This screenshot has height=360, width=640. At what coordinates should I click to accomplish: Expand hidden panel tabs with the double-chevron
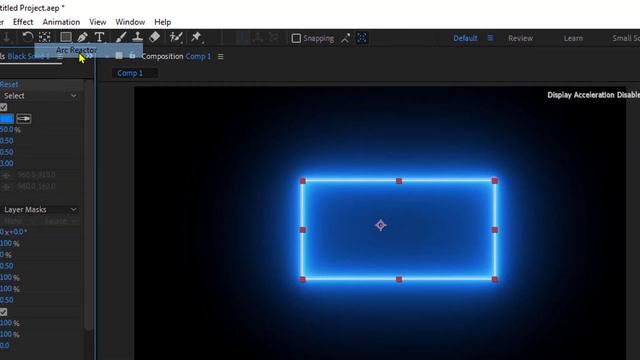click(89, 56)
